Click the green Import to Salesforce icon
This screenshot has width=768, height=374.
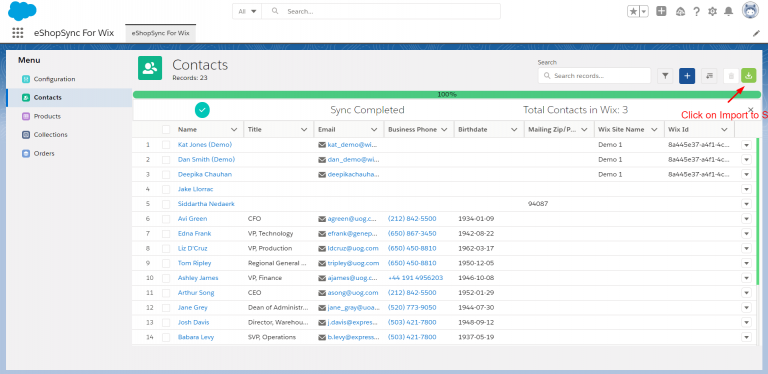click(748, 75)
